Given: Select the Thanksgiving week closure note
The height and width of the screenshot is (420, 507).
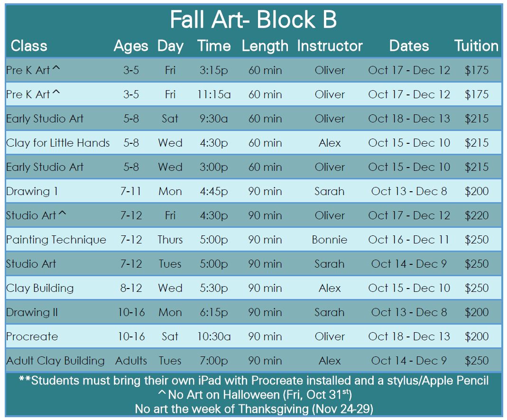Looking at the screenshot, I should (253, 409).
